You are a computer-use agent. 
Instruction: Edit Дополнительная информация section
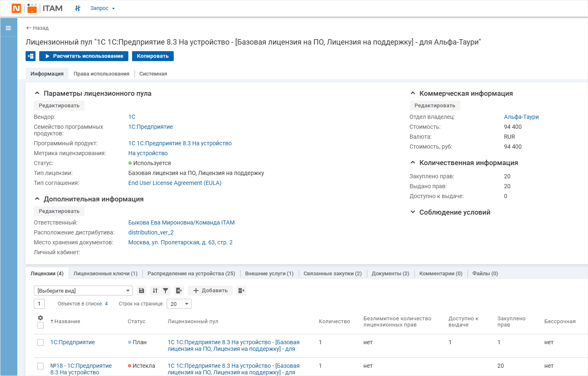[x=59, y=211]
